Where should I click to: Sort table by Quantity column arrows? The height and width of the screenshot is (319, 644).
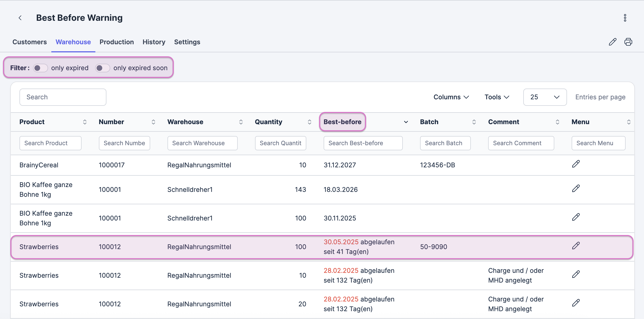(x=309, y=122)
